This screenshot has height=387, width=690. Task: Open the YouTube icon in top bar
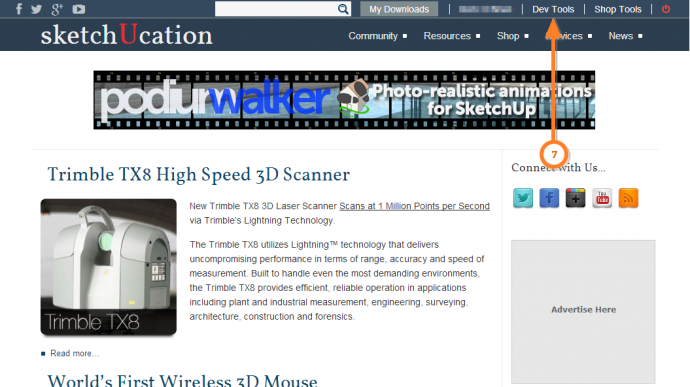[79, 9]
